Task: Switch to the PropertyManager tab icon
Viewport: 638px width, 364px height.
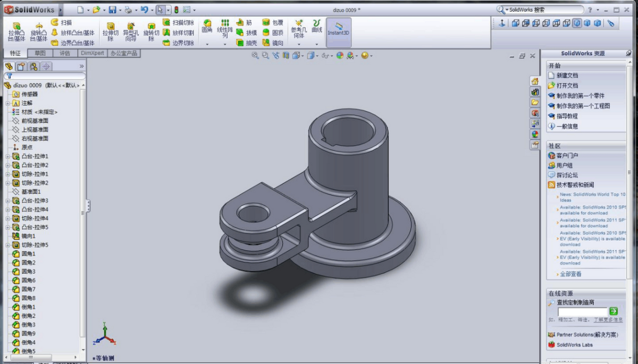Action: click(x=21, y=66)
